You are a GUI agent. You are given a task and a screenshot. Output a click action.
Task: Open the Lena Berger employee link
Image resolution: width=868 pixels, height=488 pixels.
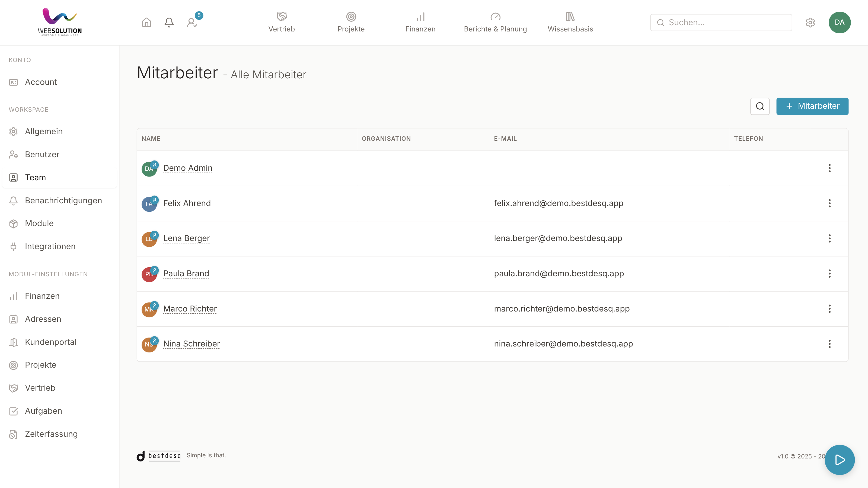(x=186, y=239)
